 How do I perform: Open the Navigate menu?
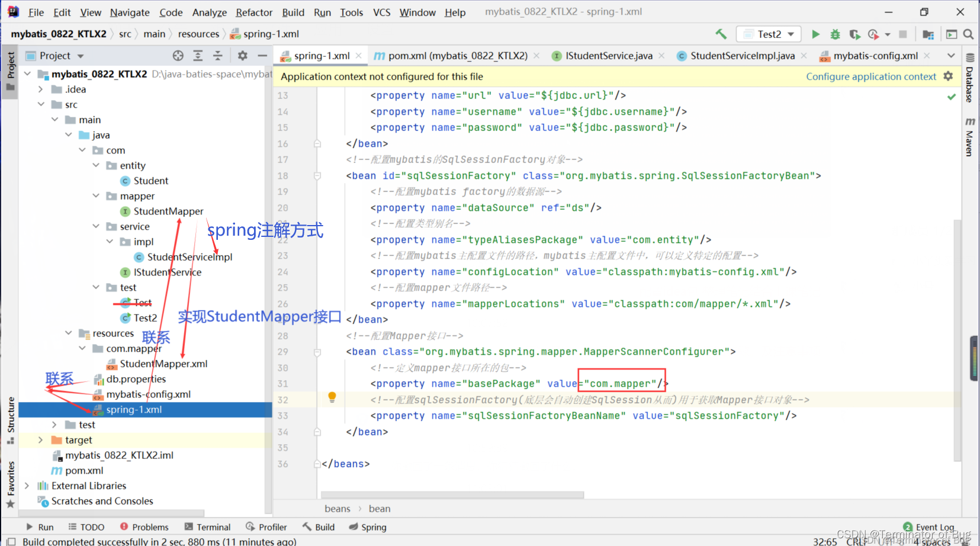click(130, 12)
